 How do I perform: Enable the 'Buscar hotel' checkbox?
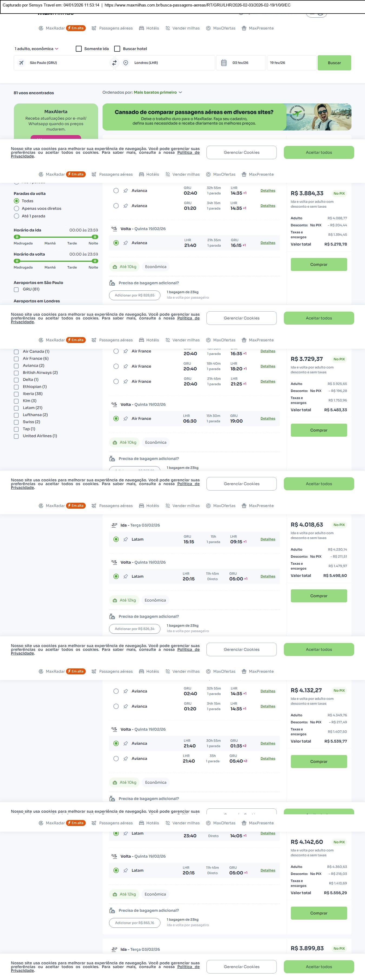[x=117, y=49]
